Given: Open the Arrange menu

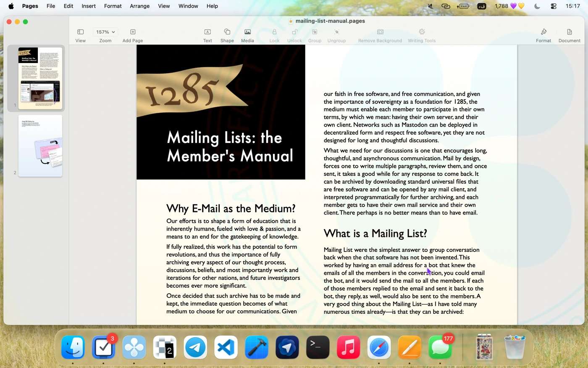Looking at the screenshot, I should [139, 6].
